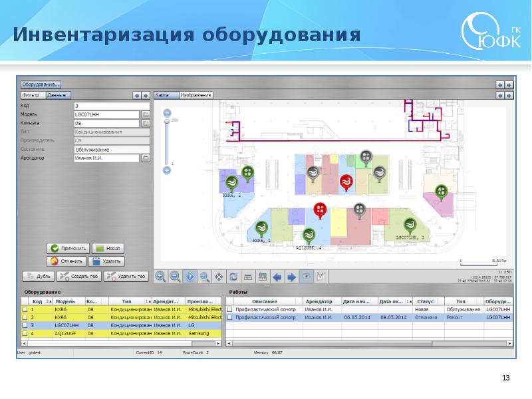Viewport: 532px width, 399px height.
Task: Select the pan map arrows tool
Action: coord(219,276)
